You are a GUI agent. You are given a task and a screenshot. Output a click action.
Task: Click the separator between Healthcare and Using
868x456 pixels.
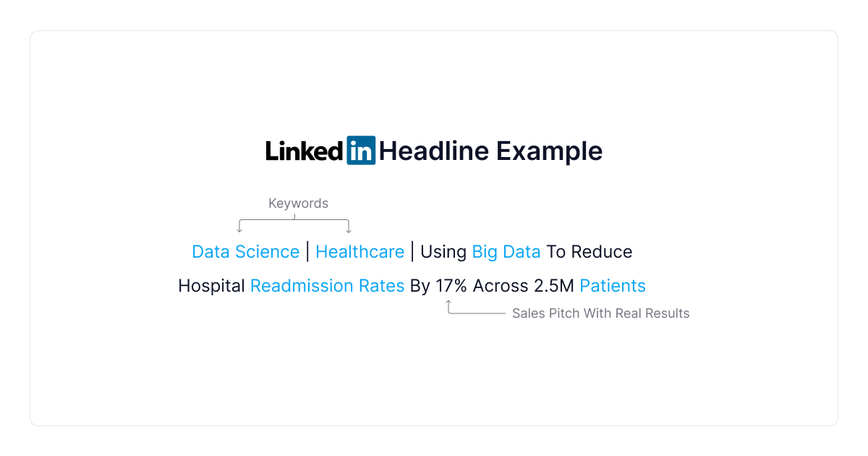(412, 251)
